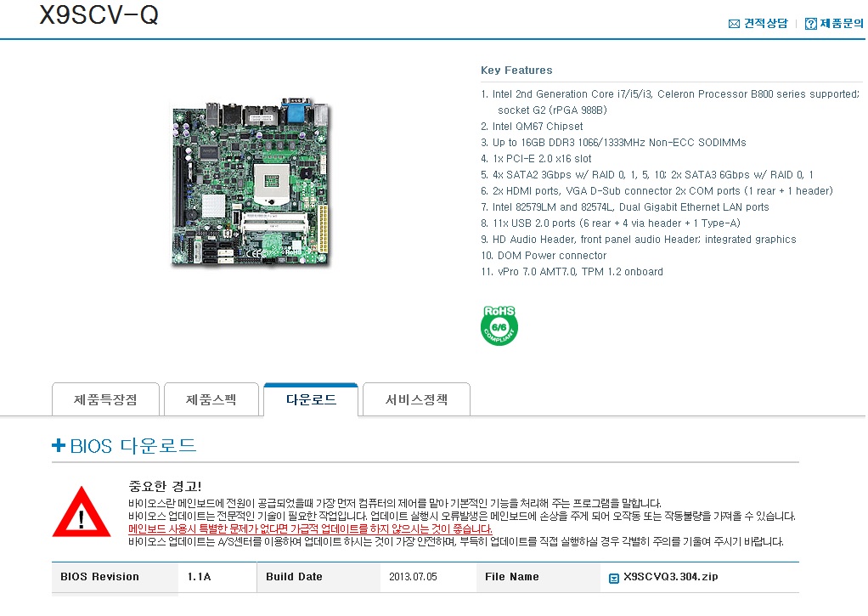Open the 견적상담 link
This screenshot has width=868, height=616.
point(765,23)
